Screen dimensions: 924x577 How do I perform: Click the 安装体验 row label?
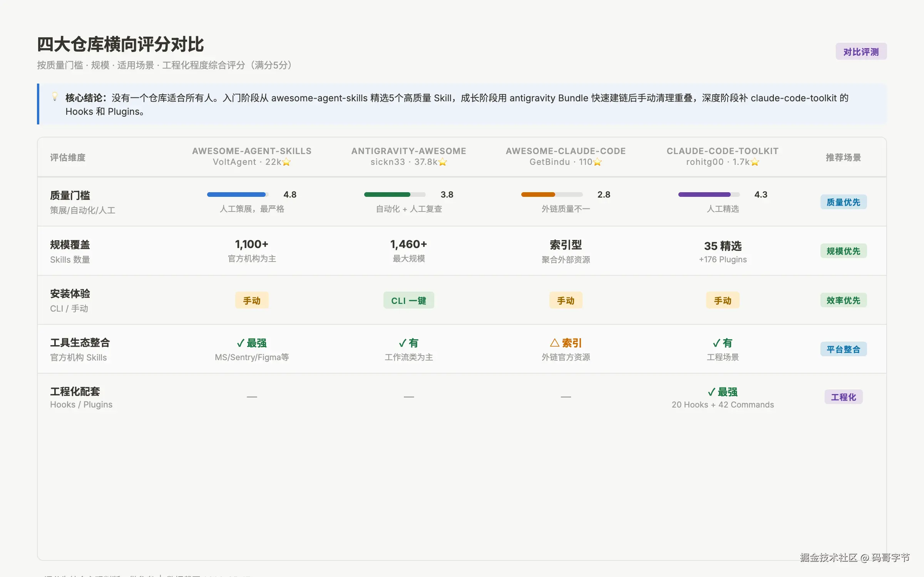[x=70, y=294]
